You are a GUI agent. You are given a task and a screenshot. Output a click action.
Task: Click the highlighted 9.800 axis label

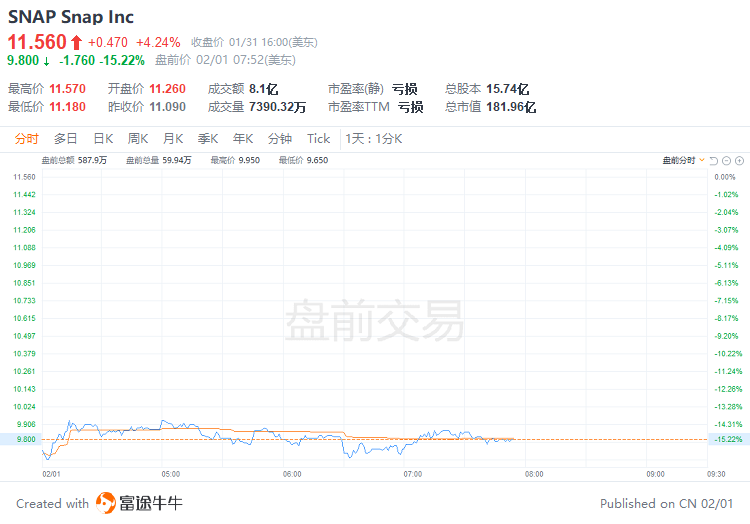tap(26, 439)
